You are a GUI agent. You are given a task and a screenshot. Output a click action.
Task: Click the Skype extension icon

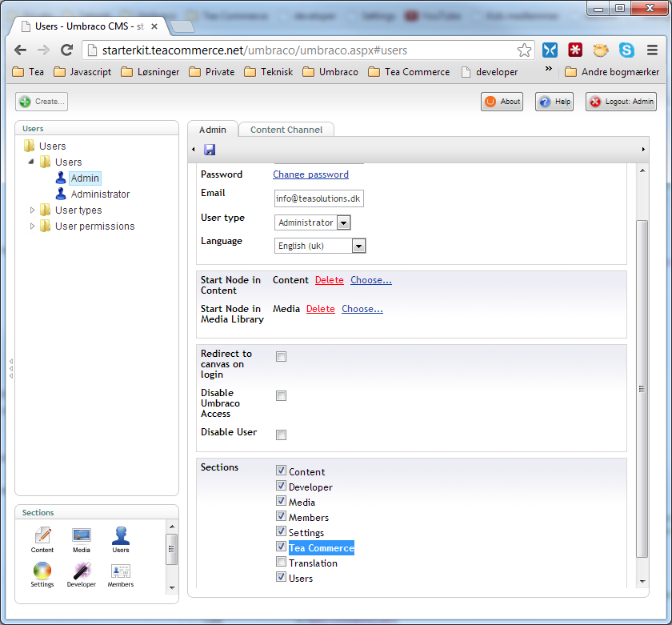pyautogui.click(x=626, y=50)
